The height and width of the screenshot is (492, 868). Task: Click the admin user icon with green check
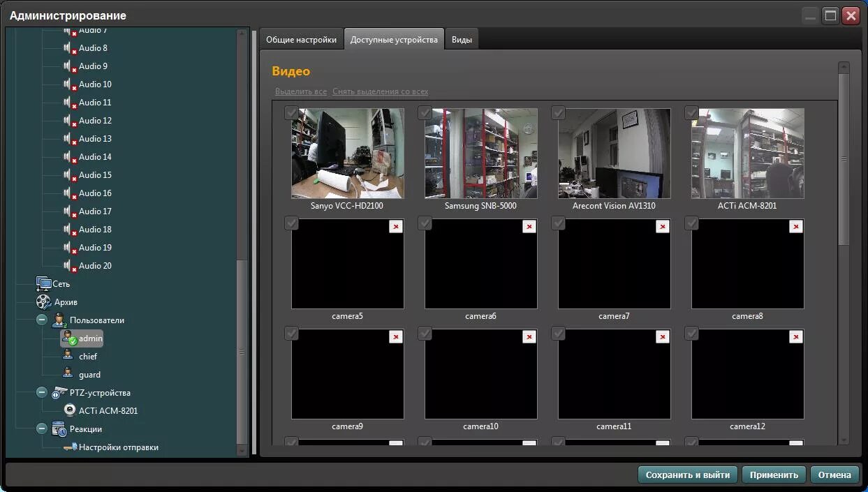[69, 338]
